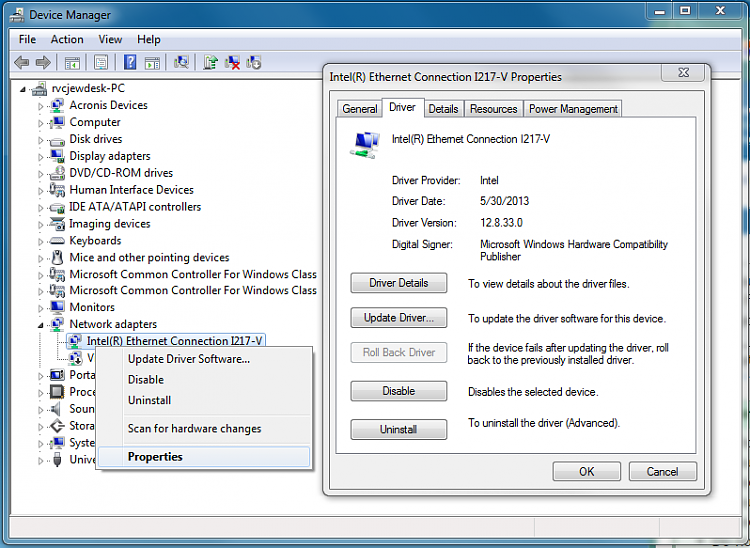Click the driver date value 5/30/2013

[x=505, y=201]
